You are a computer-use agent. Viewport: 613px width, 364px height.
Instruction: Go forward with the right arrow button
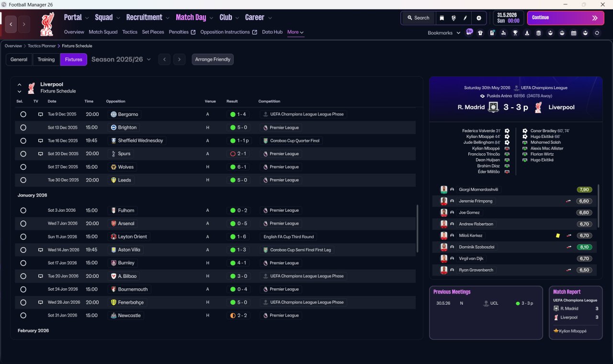coord(24,24)
